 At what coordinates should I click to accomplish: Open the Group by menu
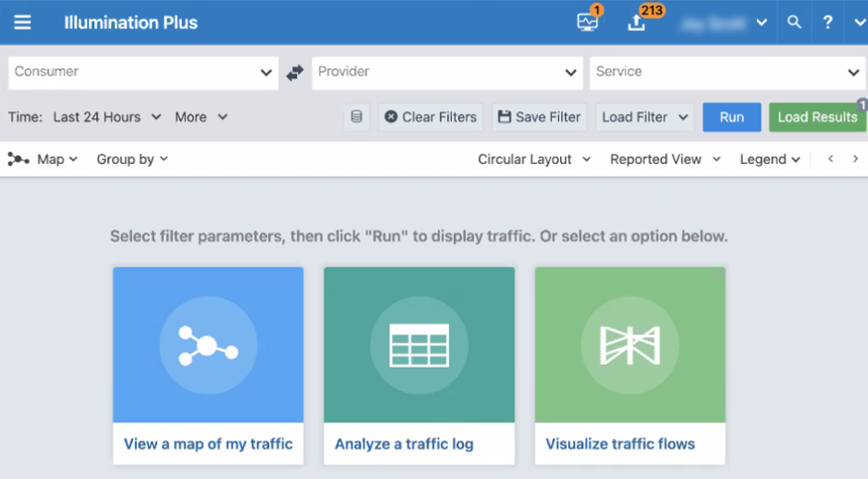(132, 159)
